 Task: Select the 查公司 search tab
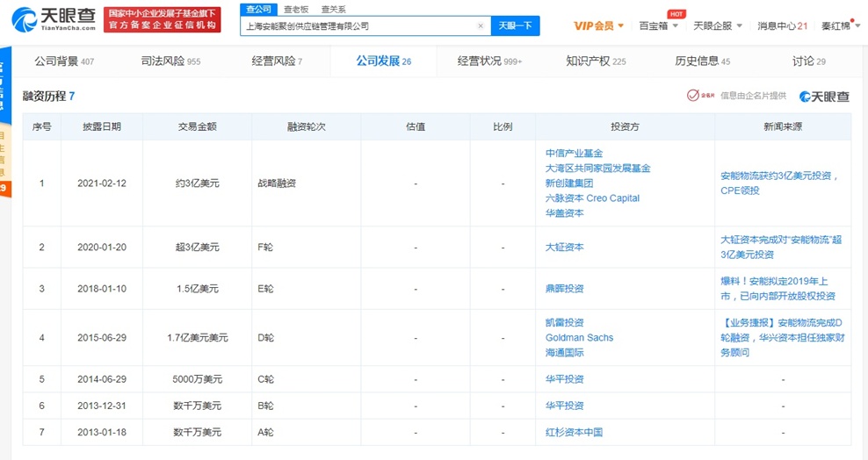[x=258, y=10]
